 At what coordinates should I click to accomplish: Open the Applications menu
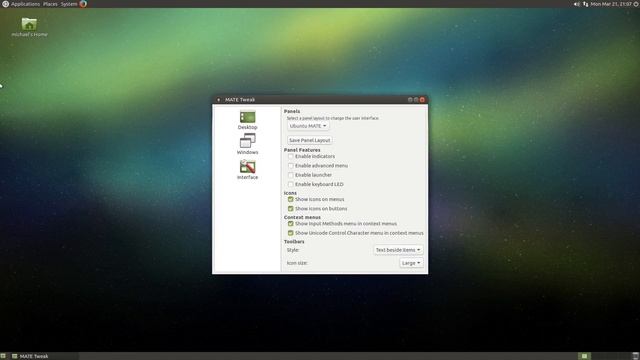coord(25,4)
